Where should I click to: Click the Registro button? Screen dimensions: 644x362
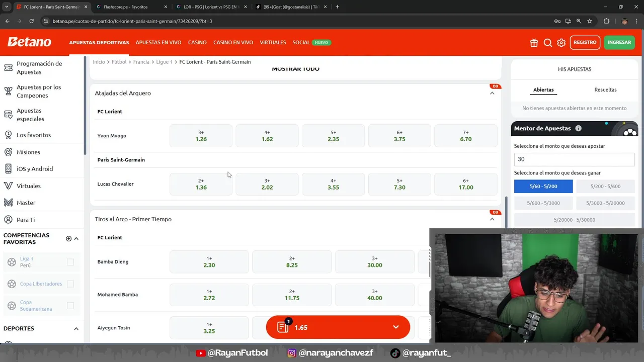(585, 43)
